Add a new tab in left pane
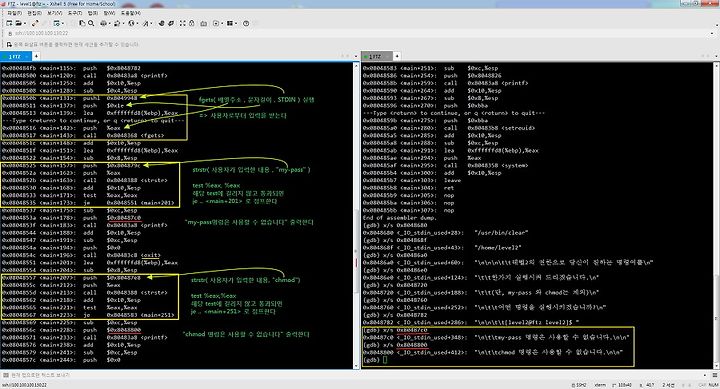720x389 pixels. (36, 56)
